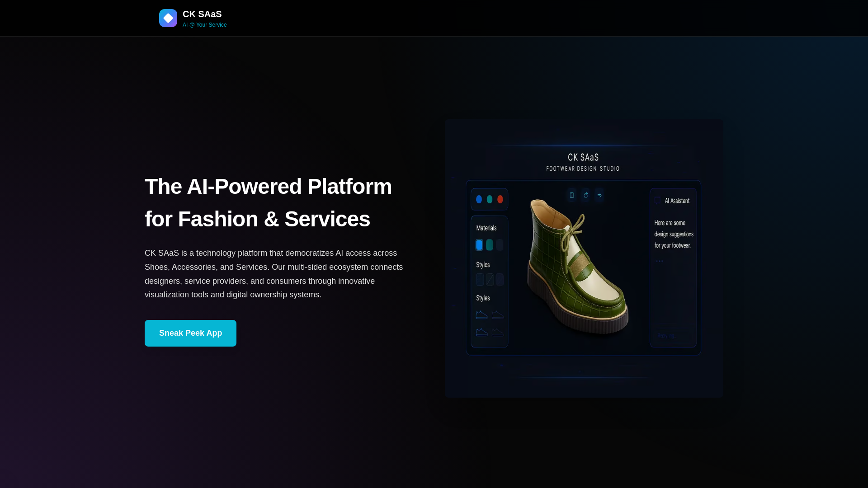The width and height of the screenshot is (868, 488).
Task: Select the blue color dot in the mockup
Action: (479, 199)
